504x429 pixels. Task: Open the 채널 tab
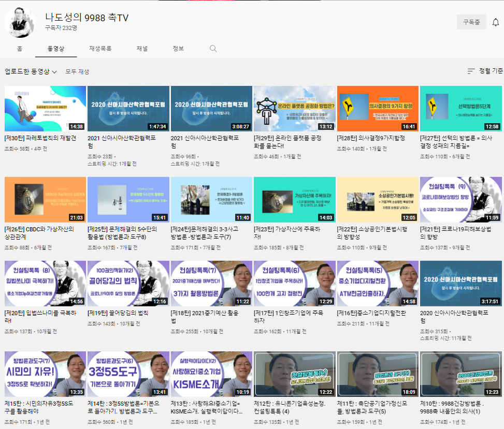point(142,48)
